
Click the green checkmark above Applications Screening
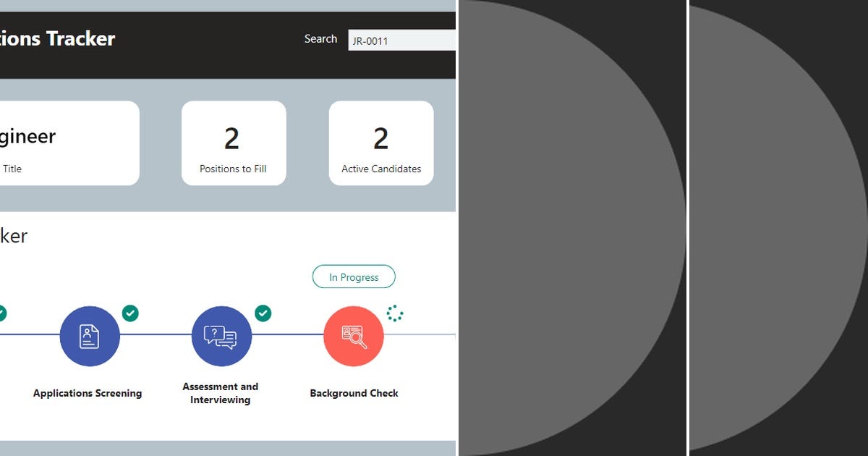(131, 313)
